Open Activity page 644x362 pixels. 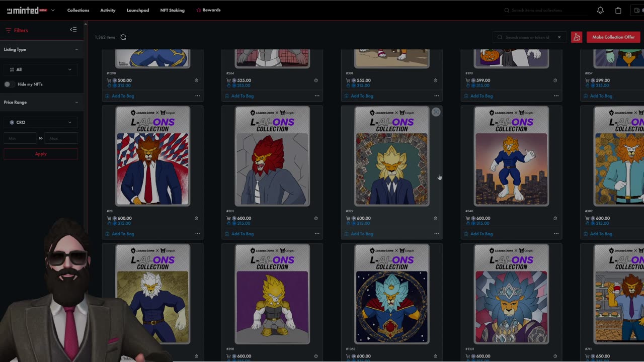[108, 10]
